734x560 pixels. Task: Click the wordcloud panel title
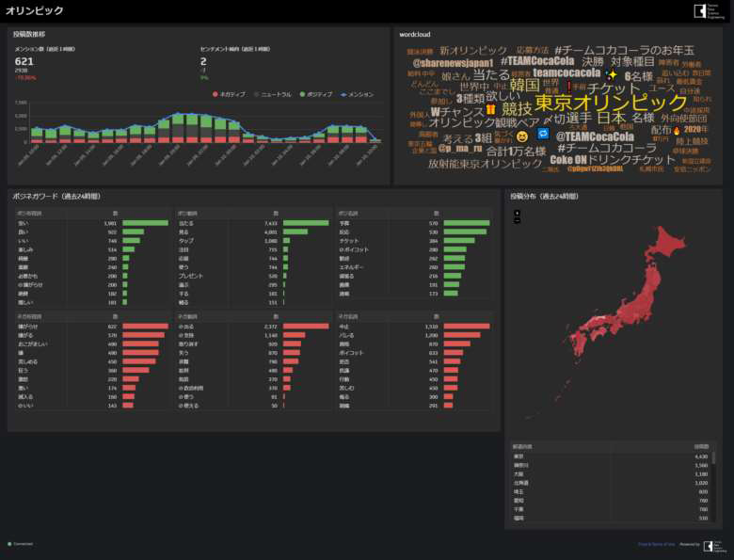415,34
